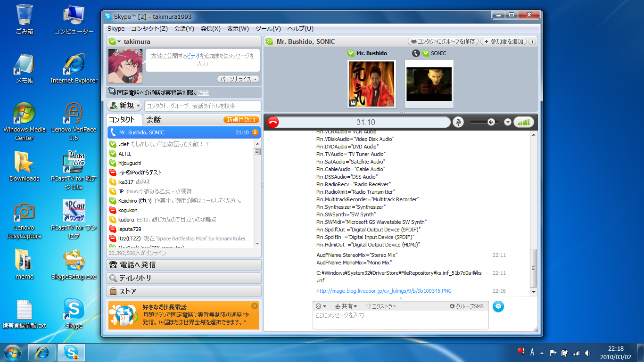Click the 詳細 link for landline calls

tap(203, 92)
